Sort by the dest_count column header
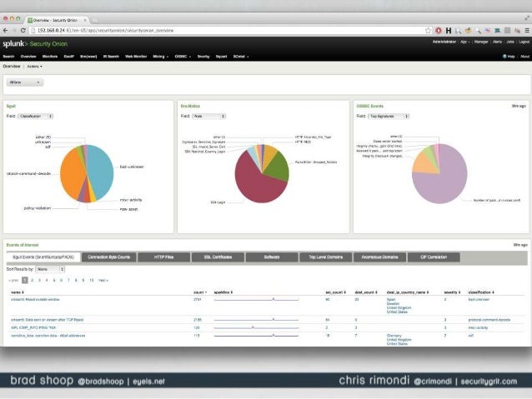 pos(366,292)
